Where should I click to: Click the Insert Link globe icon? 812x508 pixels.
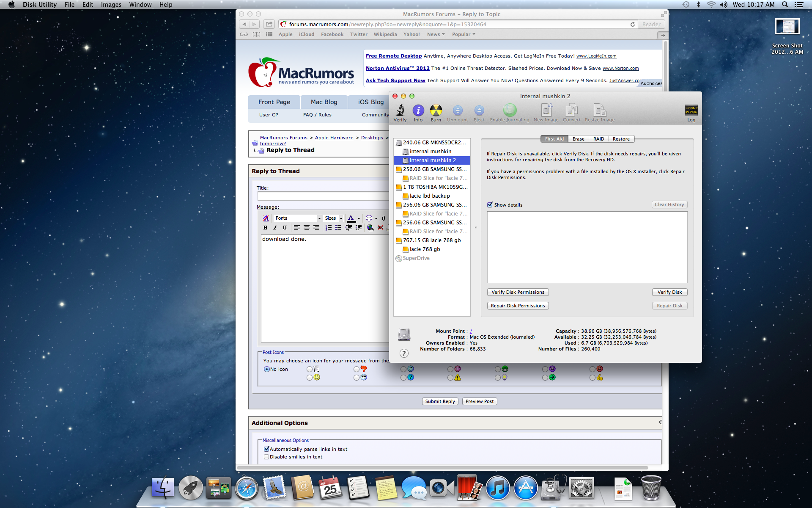[x=370, y=228]
